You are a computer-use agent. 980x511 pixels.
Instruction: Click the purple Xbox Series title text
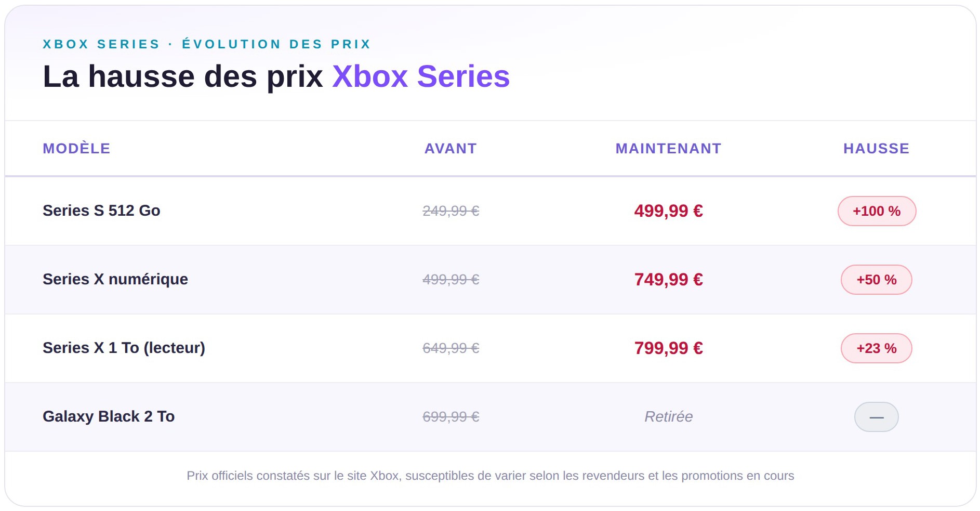(x=421, y=76)
